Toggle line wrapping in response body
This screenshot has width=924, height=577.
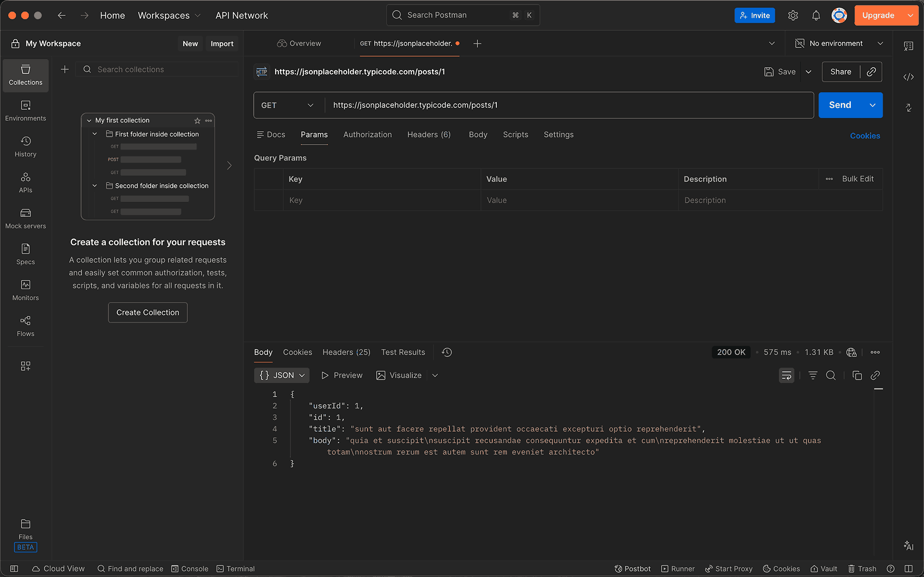[x=786, y=375]
